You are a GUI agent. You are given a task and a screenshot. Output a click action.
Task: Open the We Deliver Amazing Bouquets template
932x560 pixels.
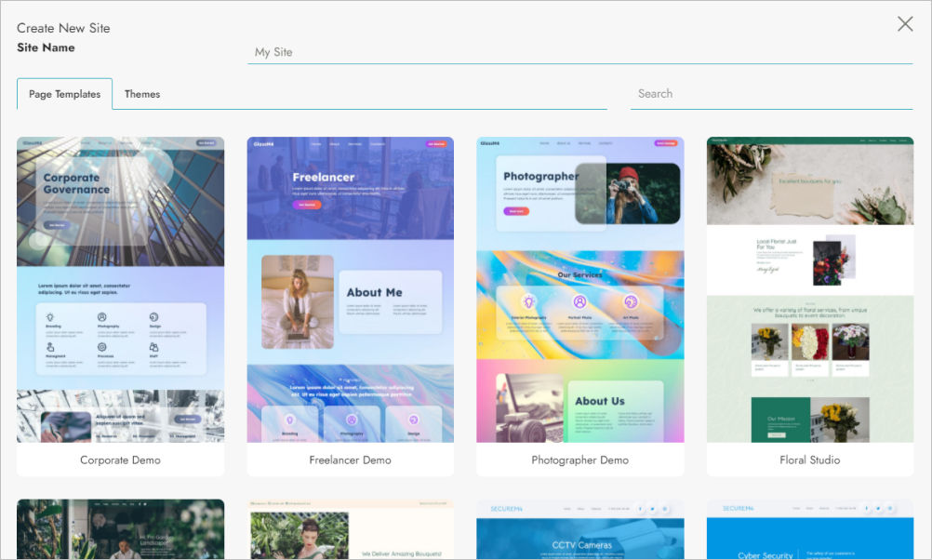[350, 529]
